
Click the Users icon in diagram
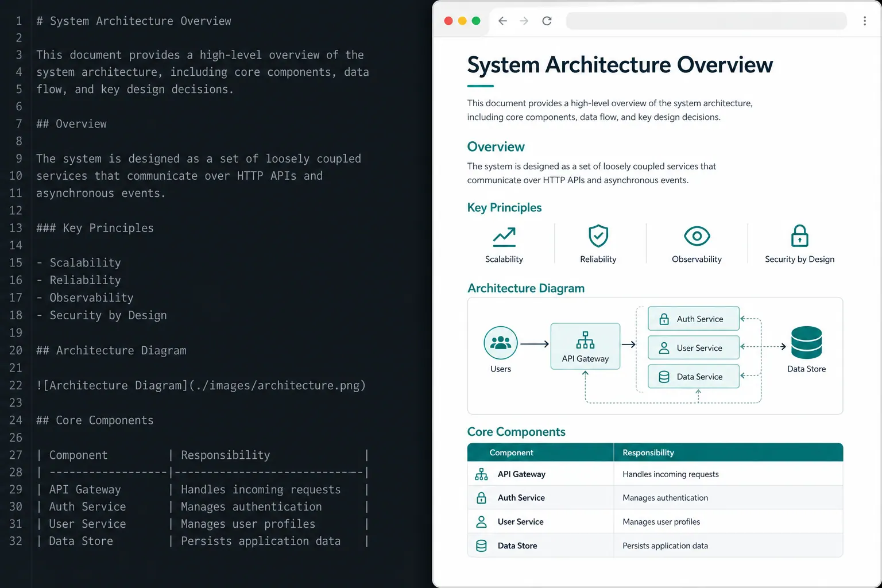[x=501, y=343]
